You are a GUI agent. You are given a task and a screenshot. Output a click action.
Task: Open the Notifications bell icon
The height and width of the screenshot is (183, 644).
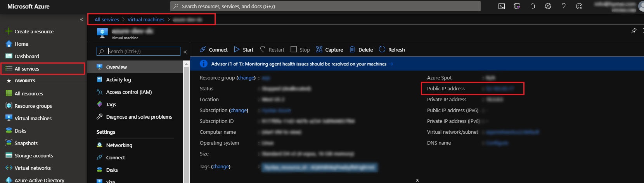(x=533, y=6)
